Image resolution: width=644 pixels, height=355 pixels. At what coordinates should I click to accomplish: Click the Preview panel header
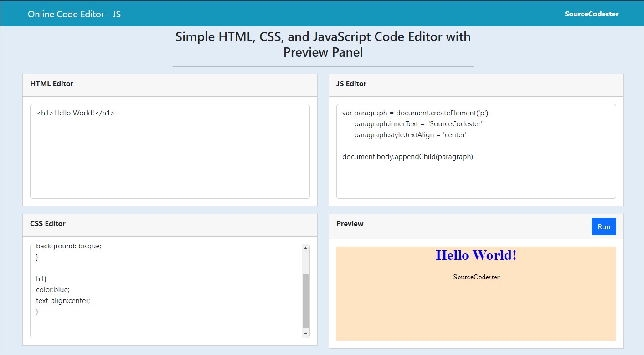[350, 223]
